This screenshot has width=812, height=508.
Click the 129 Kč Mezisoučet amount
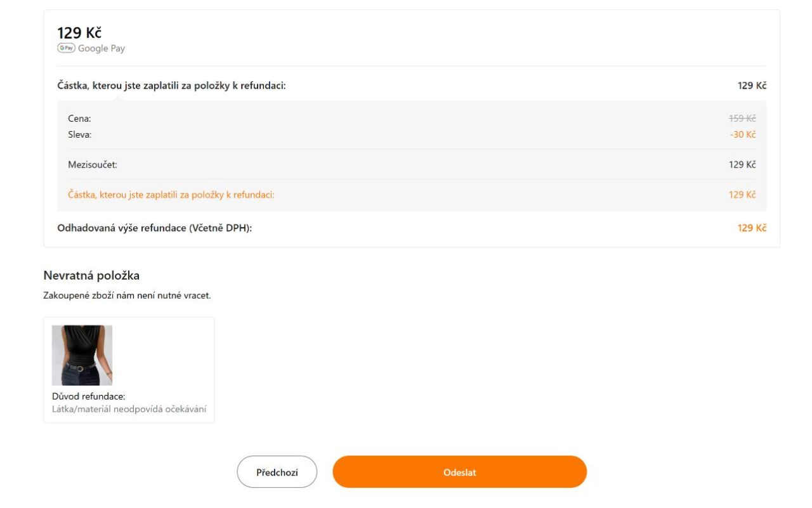click(742, 165)
